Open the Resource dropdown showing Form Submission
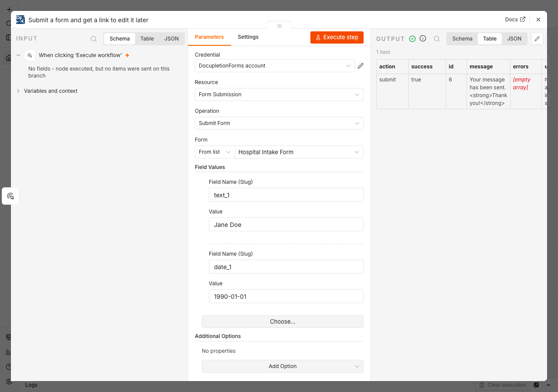 pyautogui.click(x=279, y=95)
